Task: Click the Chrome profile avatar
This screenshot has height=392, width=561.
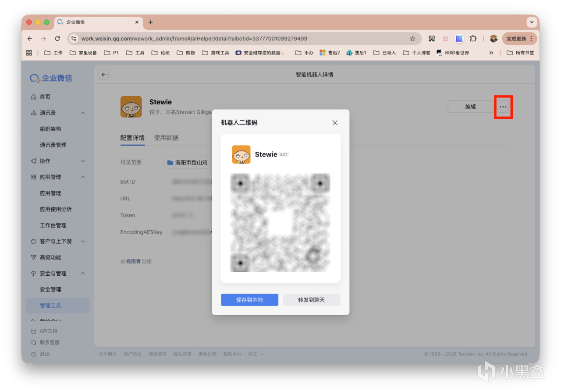Action: click(x=494, y=39)
